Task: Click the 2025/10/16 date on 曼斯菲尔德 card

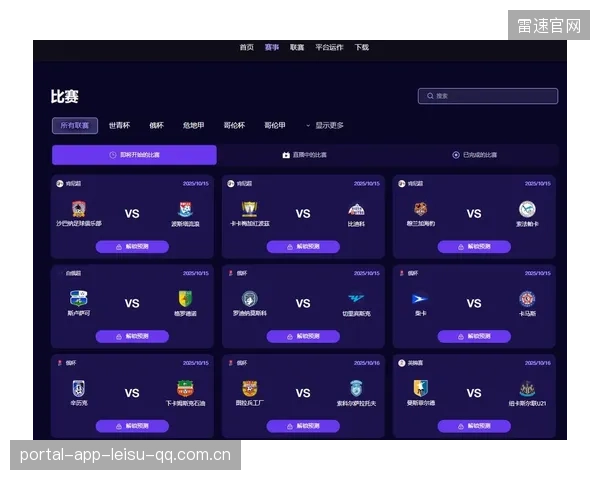Action: point(538,363)
